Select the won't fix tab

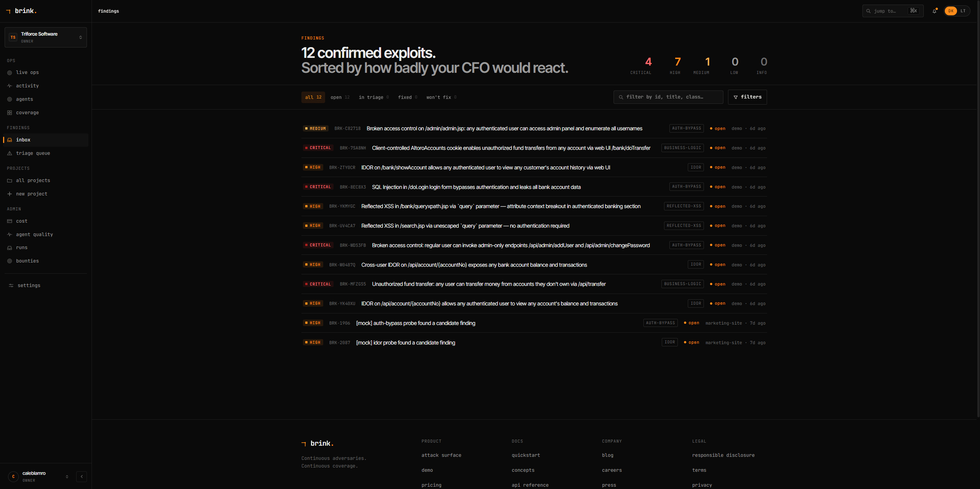click(x=441, y=97)
